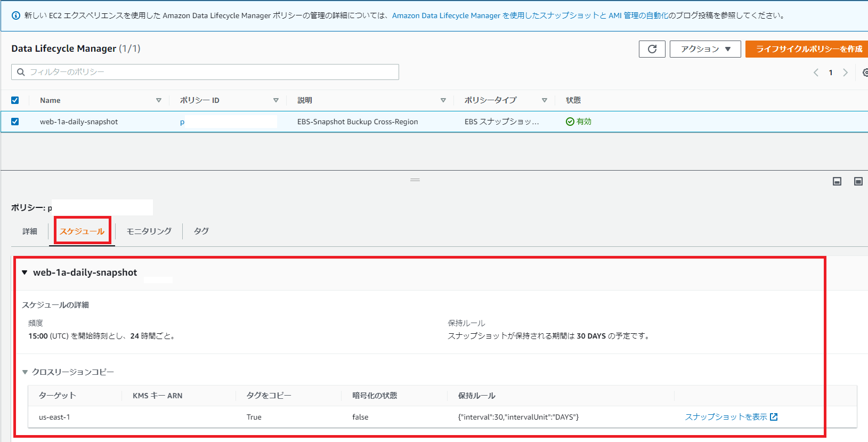Click the panel resize handle
Viewport: 868px width, 442px height.
point(415,180)
